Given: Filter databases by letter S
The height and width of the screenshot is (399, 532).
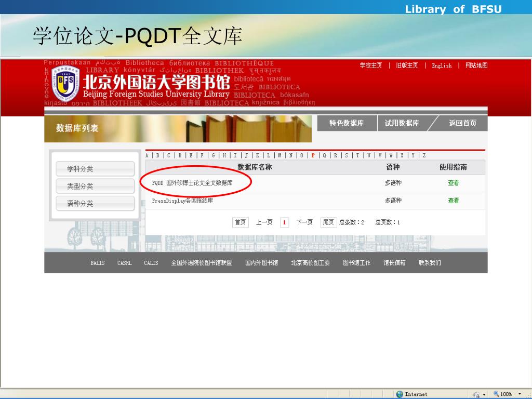Looking at the screenshot, I should pyautogui.click(x=347, y=155).
